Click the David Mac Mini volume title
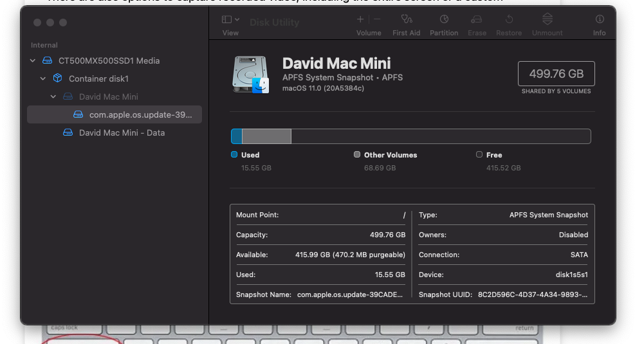The width and height of the screenshot is (644, 344). pyautogui.click(x=336, y=63)
